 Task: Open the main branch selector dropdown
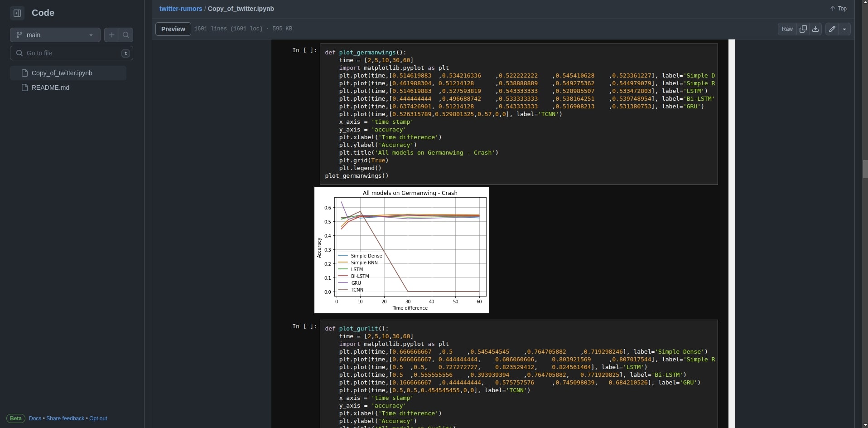point(55,35)
